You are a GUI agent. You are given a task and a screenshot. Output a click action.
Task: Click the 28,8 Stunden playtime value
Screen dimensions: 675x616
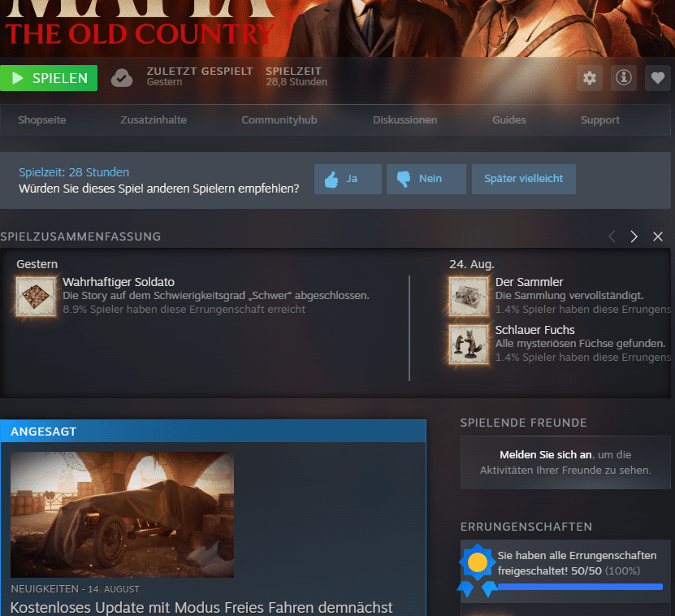click(x=296, y=82)
